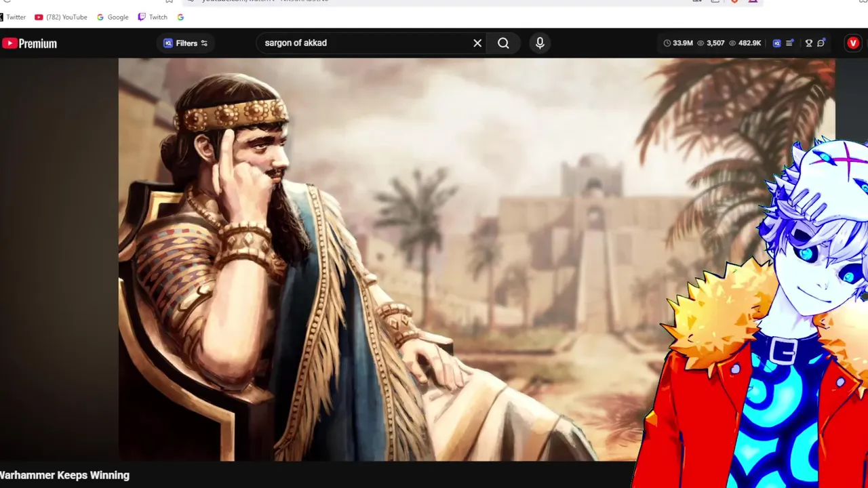The height and width of the screenshot is (488, 868).
Task: Open the red V account avatar
Action: click(x=853, y=43)
